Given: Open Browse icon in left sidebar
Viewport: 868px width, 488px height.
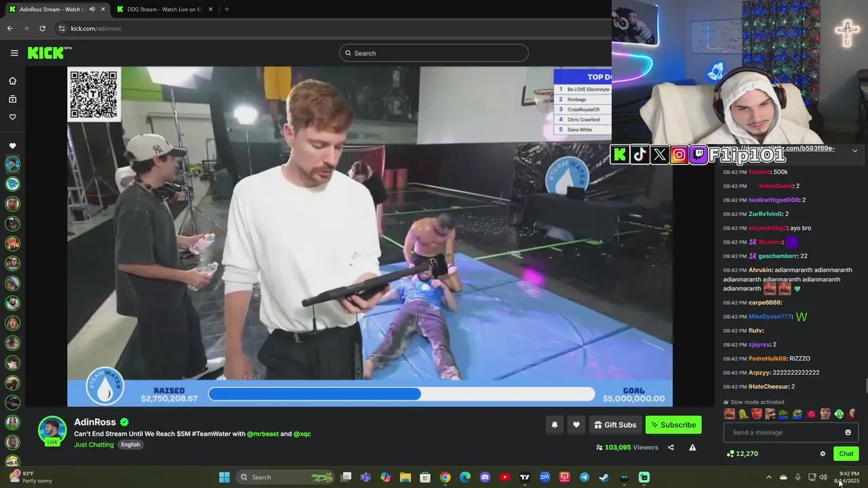Looking at the screenshot, I should click(12, 99).
